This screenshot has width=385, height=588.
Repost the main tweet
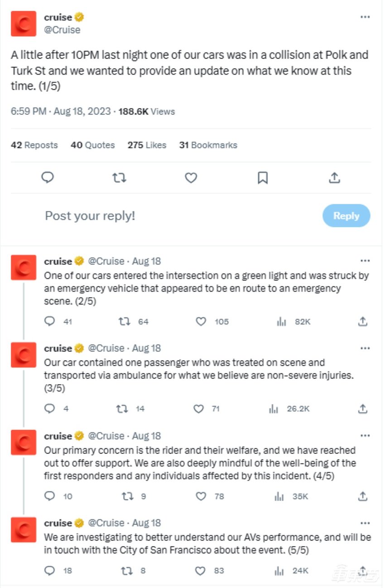(x=119, y=177)
